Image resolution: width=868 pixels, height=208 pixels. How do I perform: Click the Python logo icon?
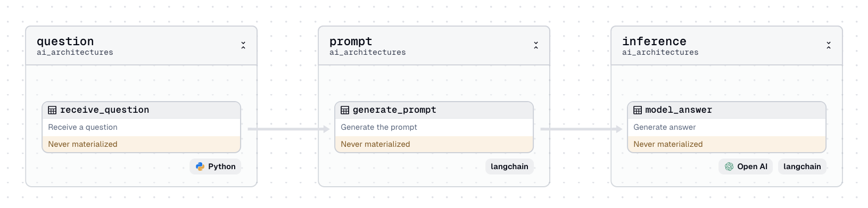click(x=200, y=167)
